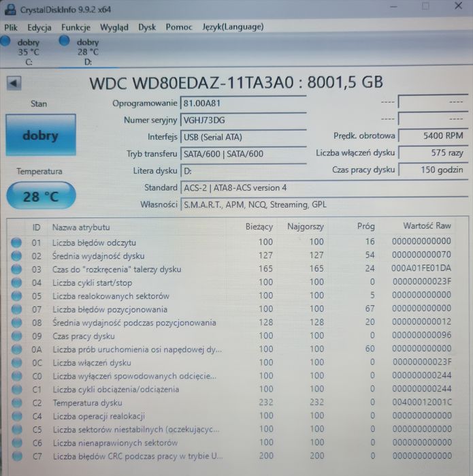The image size is (473, 476).
Task: Click status icon of attribute C4 row
Action: tap(17, 416)
